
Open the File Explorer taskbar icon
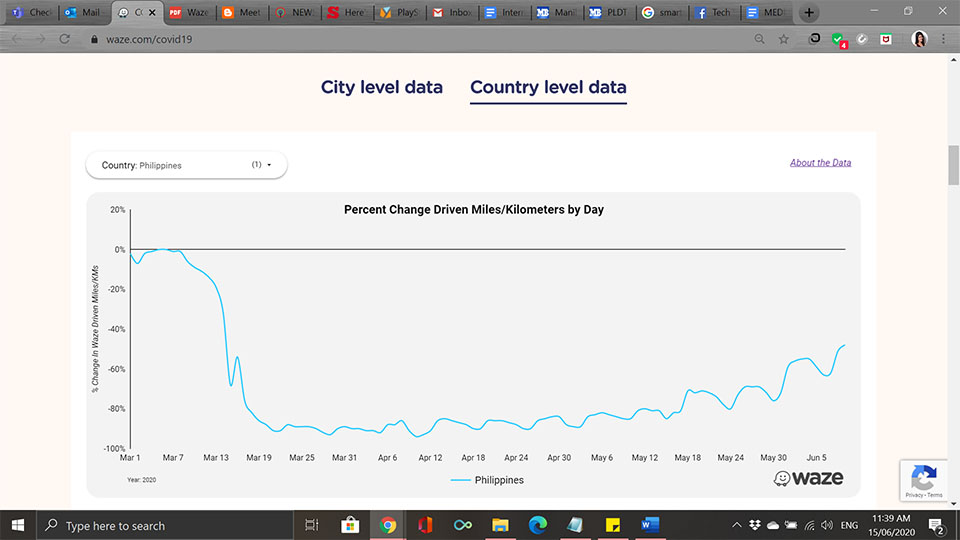click(x=501, y=525)
